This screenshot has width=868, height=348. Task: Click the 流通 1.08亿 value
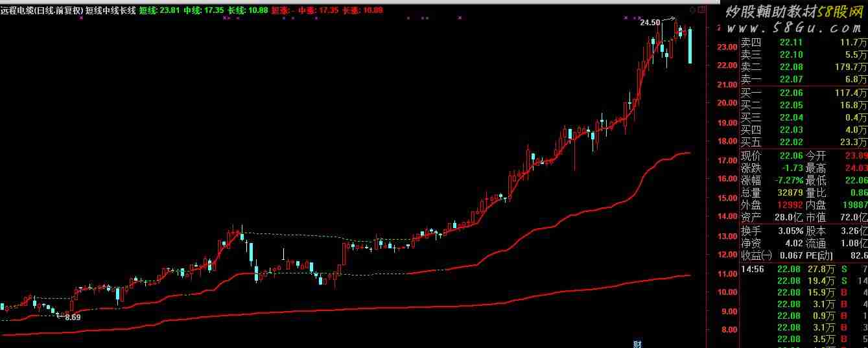pyautogui.click(x=853, y=244)
